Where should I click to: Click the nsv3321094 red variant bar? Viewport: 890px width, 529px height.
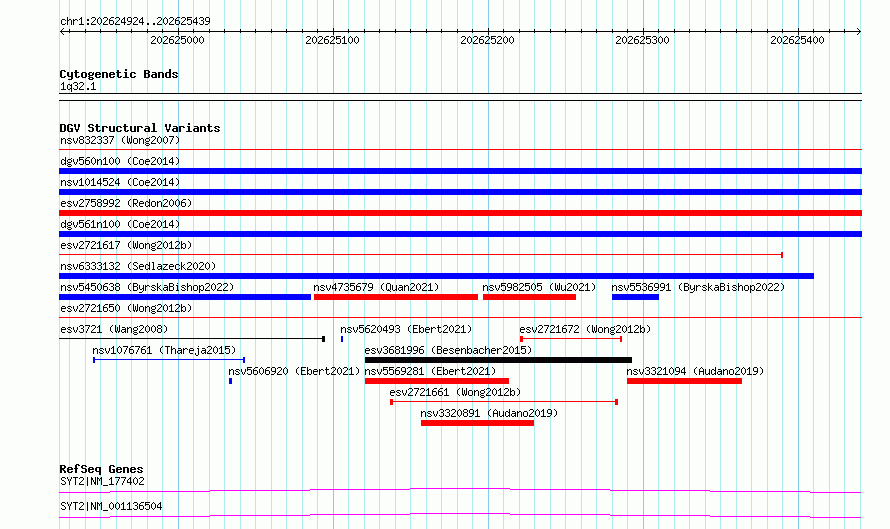[685, 381]
